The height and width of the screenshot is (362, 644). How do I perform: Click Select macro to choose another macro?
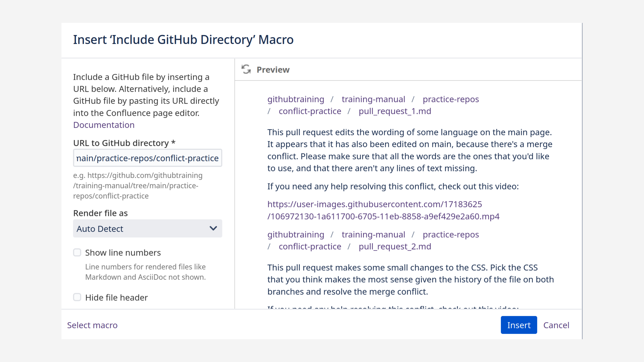click(92, 325)
